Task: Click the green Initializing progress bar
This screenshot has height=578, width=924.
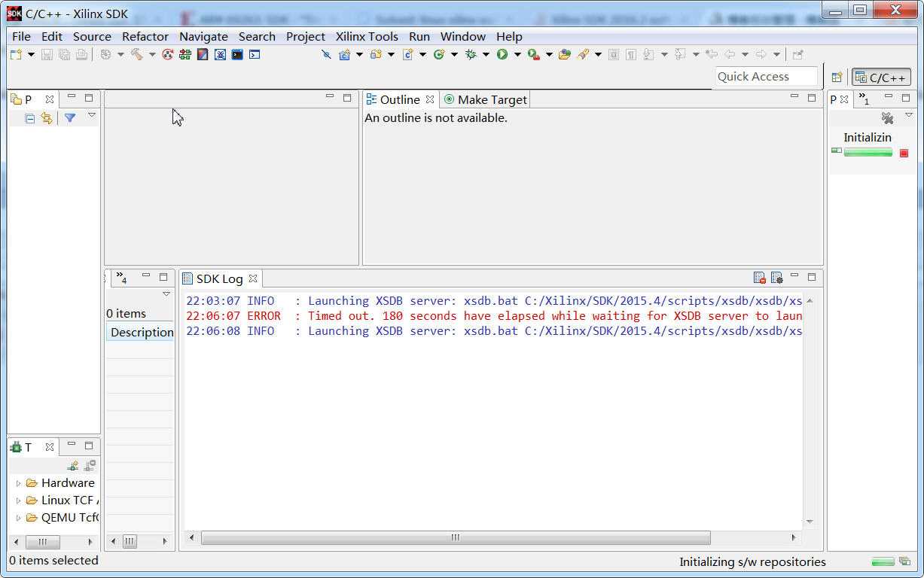Action: [868, 152]
